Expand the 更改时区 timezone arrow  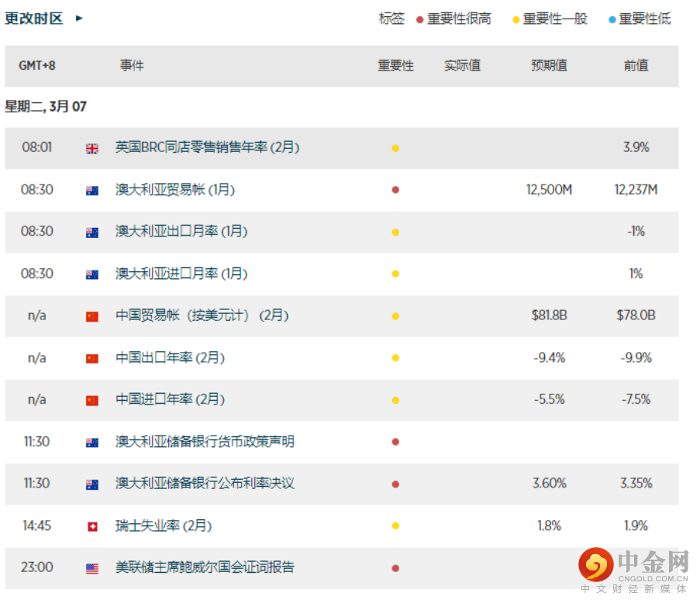point(79,19)
